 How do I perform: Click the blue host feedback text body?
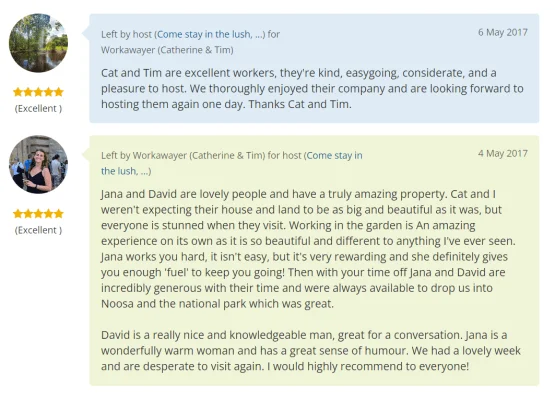click(x=312, y=88)
